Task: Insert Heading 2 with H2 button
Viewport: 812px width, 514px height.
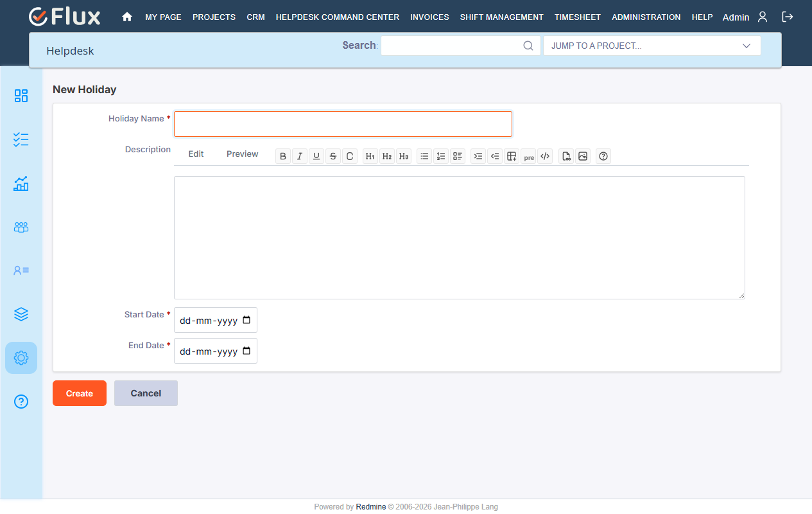Action: [387, 156]
